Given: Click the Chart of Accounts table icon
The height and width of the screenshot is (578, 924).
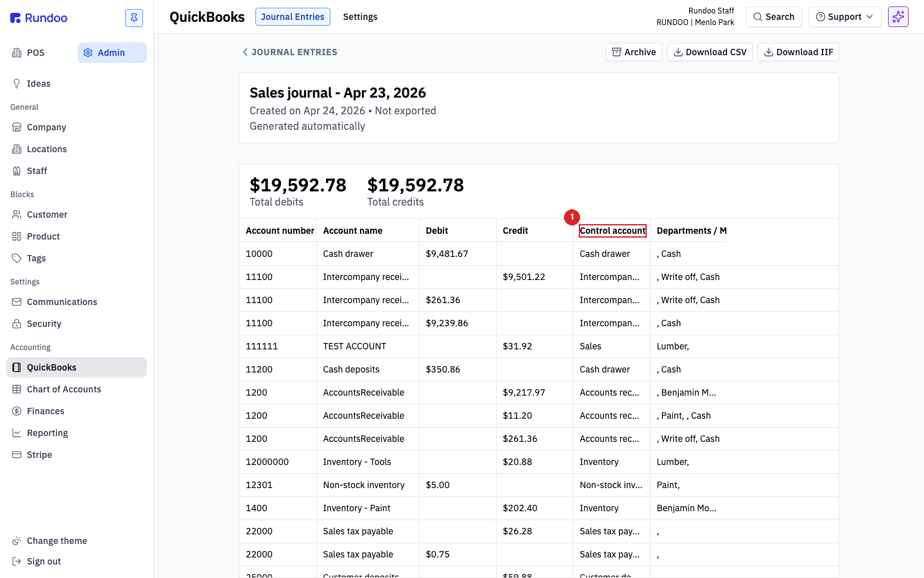Looking at the screenshot, I should (x=17, y=389).
